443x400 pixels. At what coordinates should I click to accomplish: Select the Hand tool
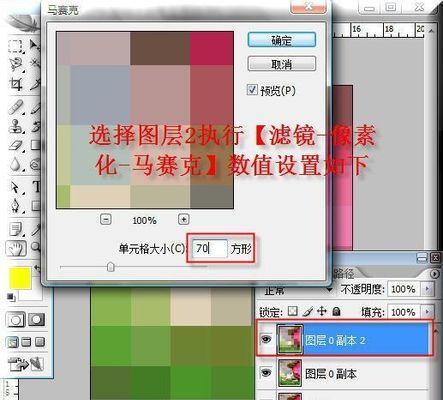[16, 248]
